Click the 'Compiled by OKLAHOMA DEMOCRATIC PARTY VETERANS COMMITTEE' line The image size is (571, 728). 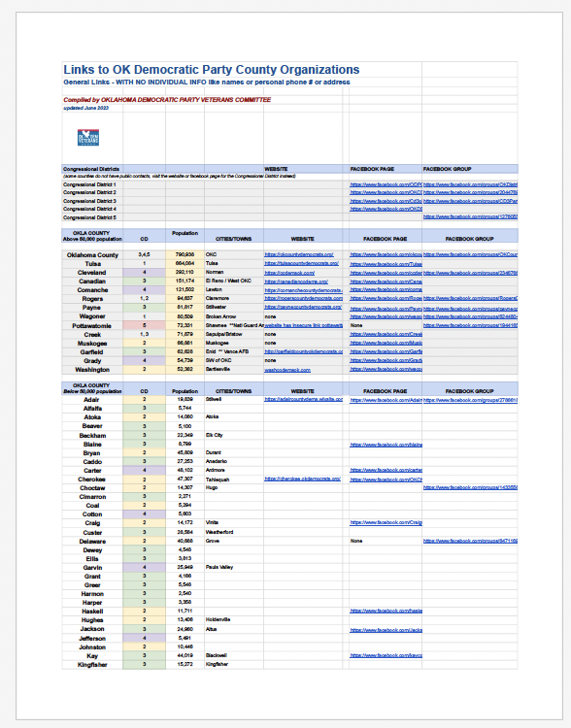[x=167, y=100]
